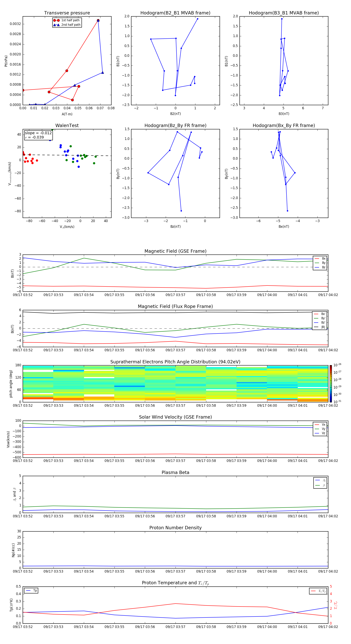This screenshot has width=351, height=644.
Task: Click the 'Magnetic Field (Flux Rope Frame)' title
Action: click(x=175, y=306)
